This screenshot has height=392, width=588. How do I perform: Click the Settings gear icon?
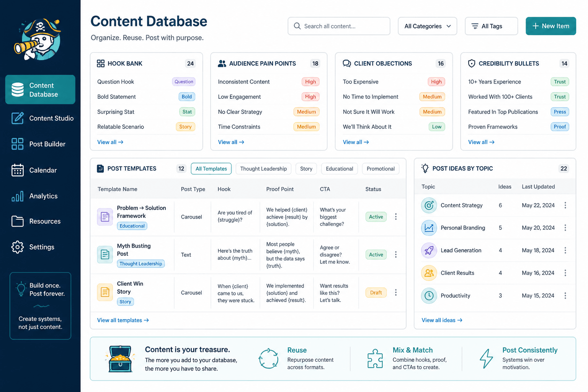(18, 247)
